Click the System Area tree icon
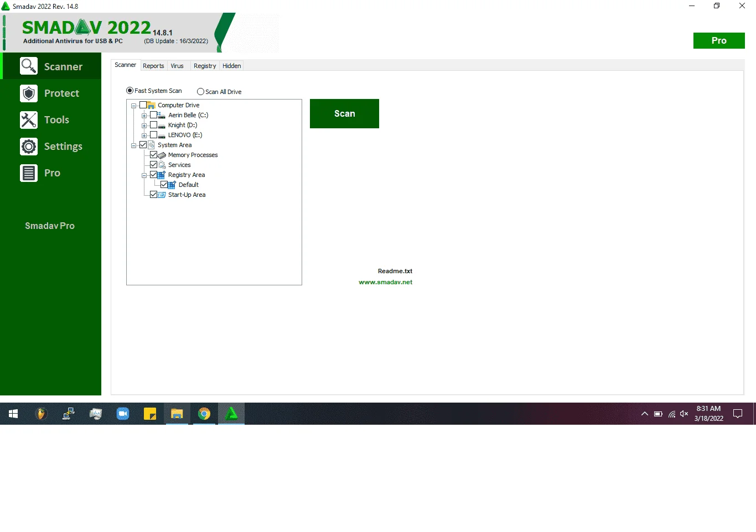The width and height of the screenshot is (756, 532). coord(151,145)
